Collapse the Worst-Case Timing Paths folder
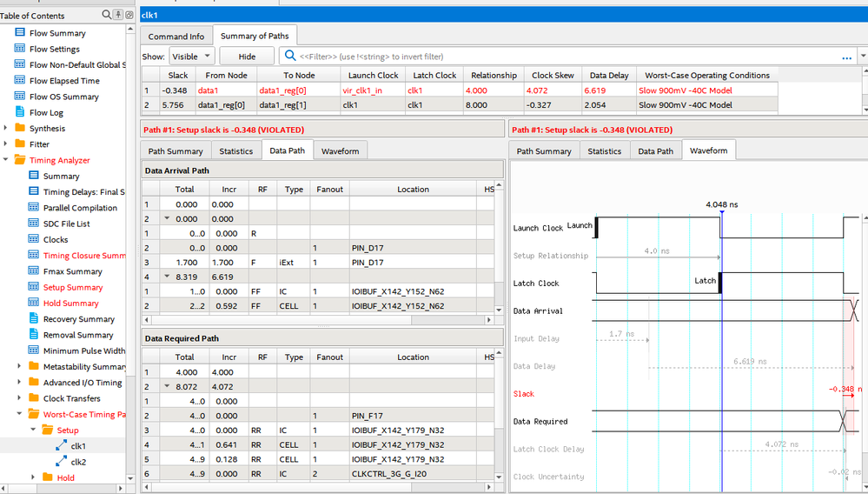Screen dimensions: 868x494 coord(20,414)
